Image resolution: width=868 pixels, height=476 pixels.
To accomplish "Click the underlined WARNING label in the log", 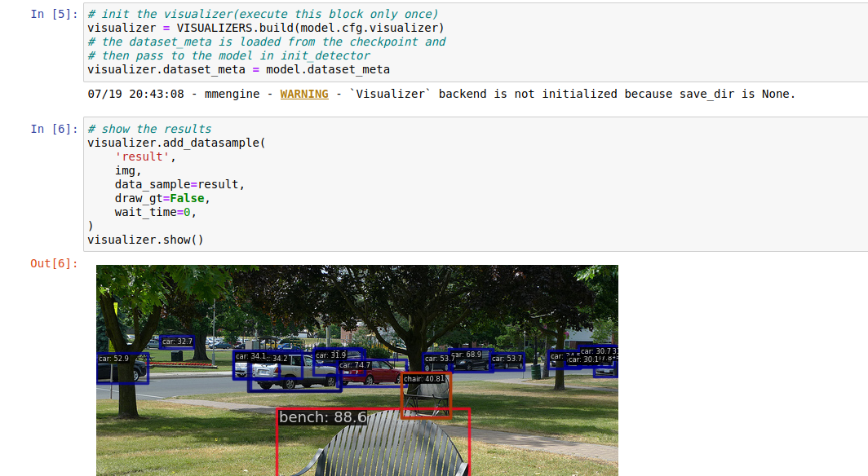I will pyautogui.click(x=304, y=94).
